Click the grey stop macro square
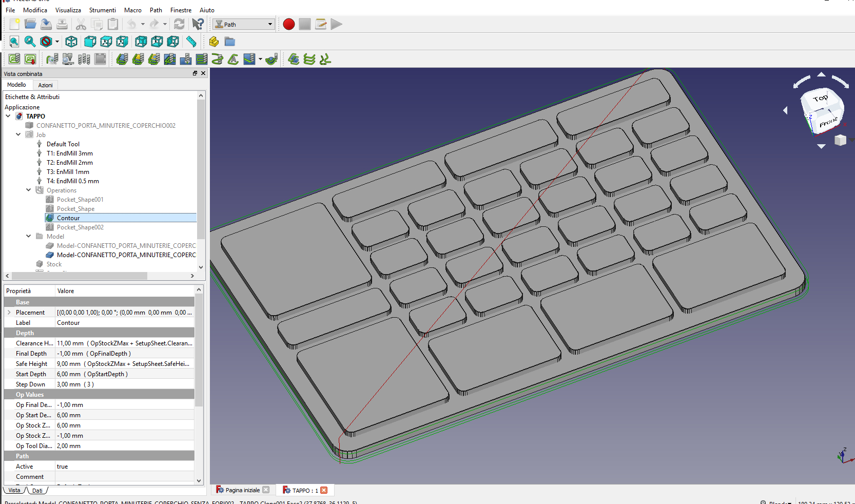The width and height of the screenshot is (855, 504). click(x=305, y=24)
